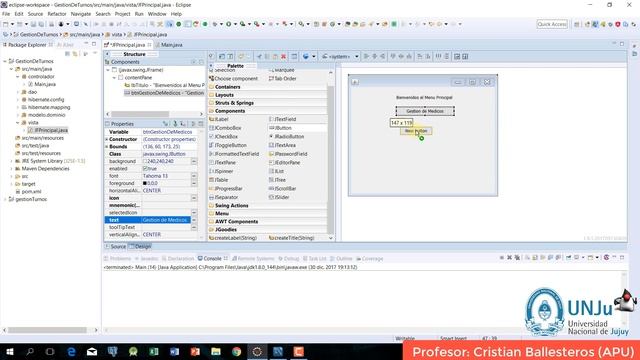640x360 pixels.
Task: Select createLabel(String) factory in palette
Action: point(233,238)
